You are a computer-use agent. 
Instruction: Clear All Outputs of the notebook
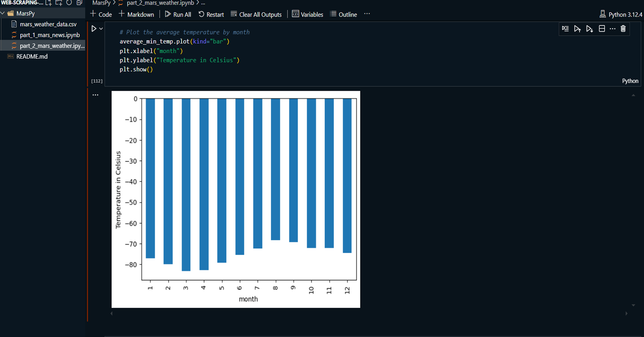tap(256, 14)
